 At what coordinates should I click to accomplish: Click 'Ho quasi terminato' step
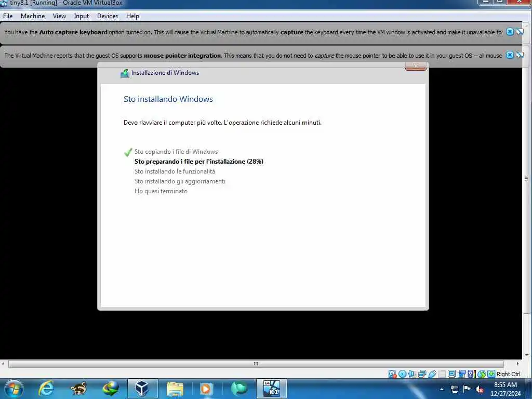point(161,191)
